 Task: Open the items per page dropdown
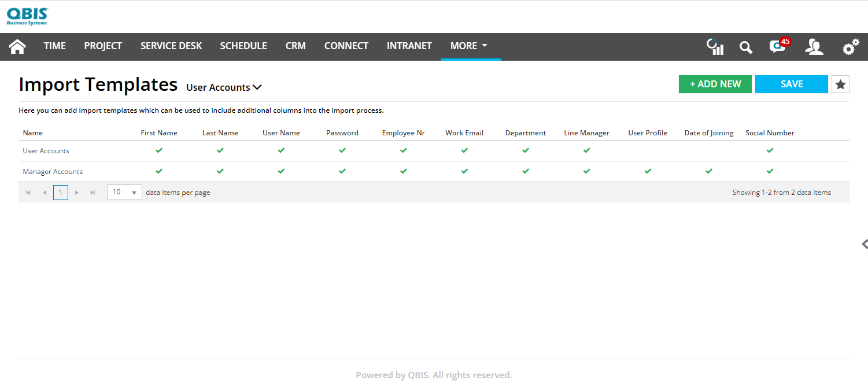pos(124,192)
